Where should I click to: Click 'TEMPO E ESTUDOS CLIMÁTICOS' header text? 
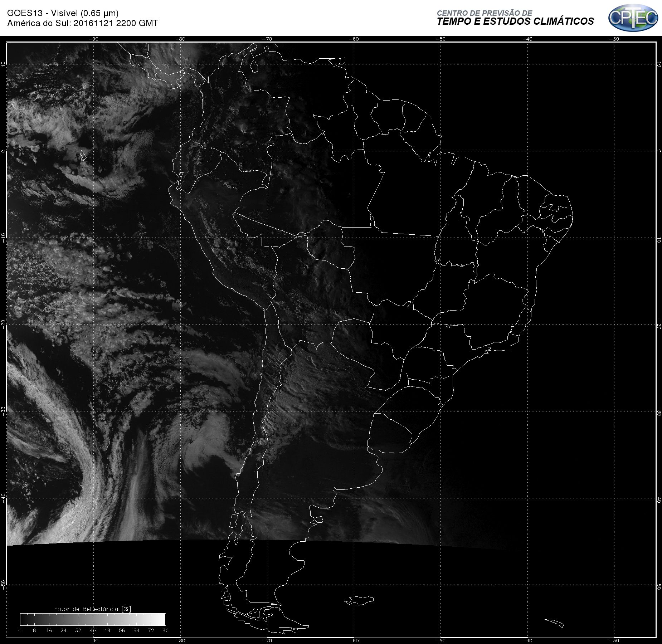(515, 21)
